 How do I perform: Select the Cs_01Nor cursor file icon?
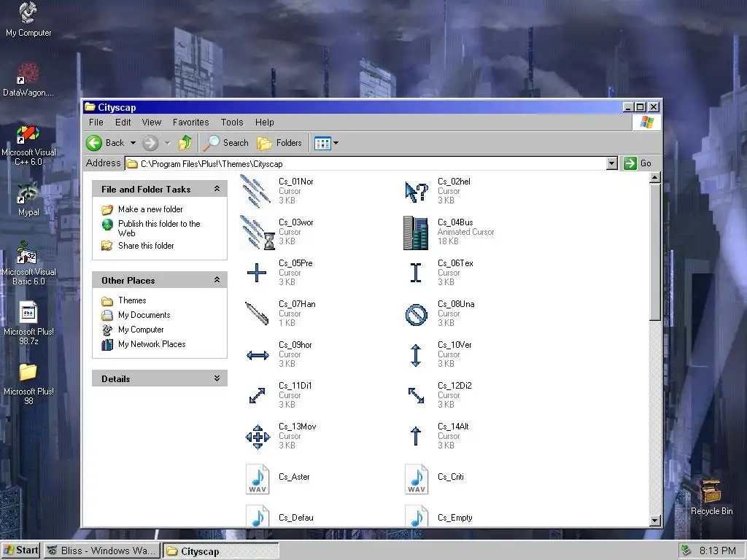(x=256, y=191)
